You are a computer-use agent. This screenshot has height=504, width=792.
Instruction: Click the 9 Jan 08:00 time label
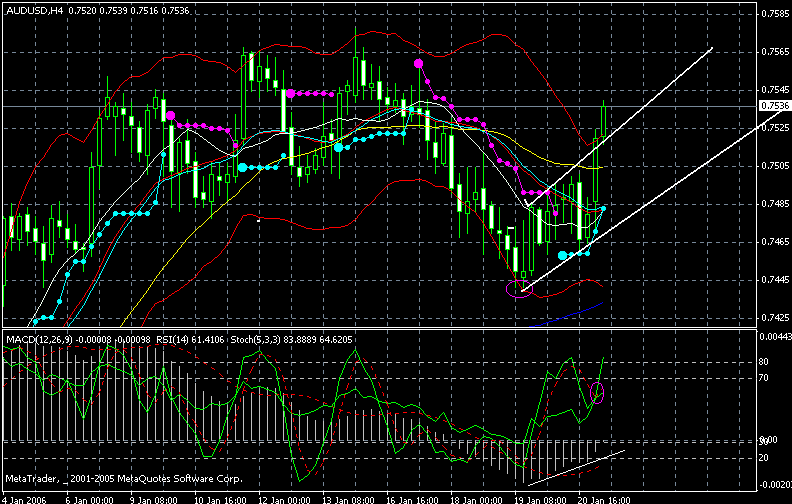coord(154,500)
